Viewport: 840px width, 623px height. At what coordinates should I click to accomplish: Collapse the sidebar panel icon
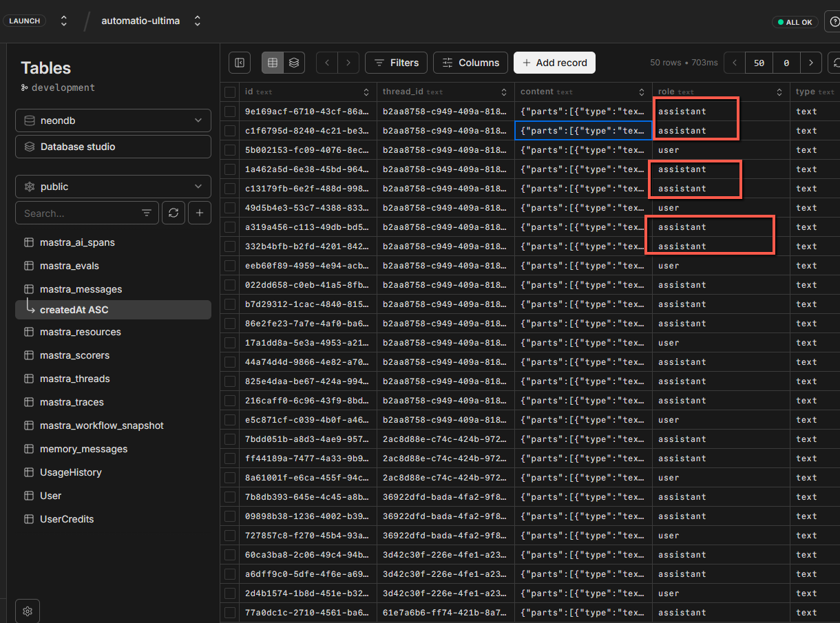tap(240, 63)
